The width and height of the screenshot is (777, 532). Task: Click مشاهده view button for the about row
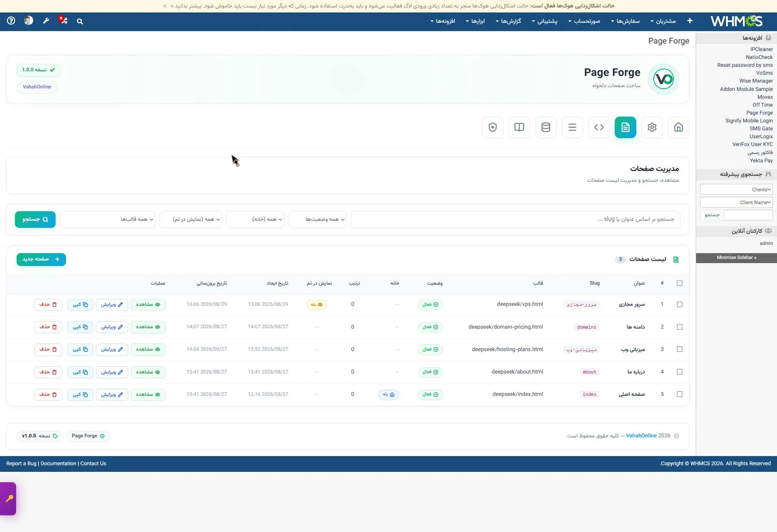(148, 372)
